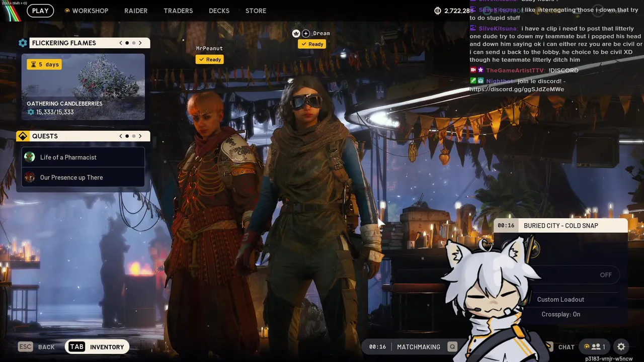644x362 pixels.
Task: Click the TAB key icon
Action: 76,346
